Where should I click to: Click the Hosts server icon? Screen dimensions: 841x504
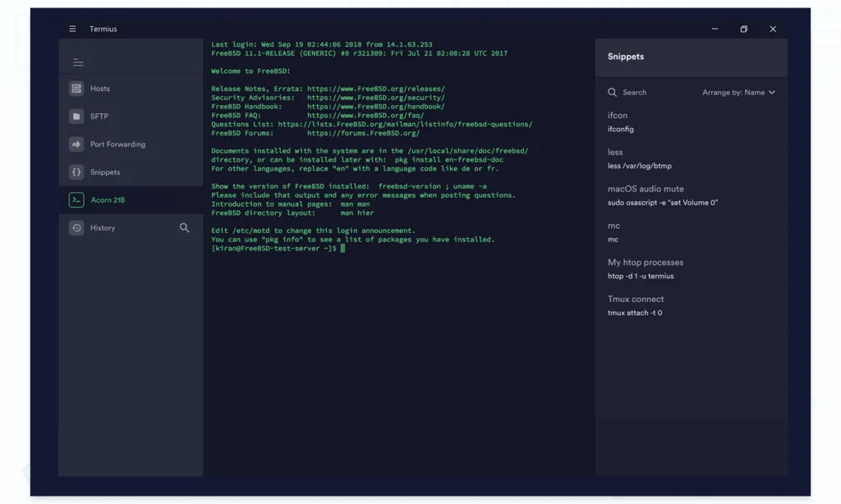click(x=76, y=89)
